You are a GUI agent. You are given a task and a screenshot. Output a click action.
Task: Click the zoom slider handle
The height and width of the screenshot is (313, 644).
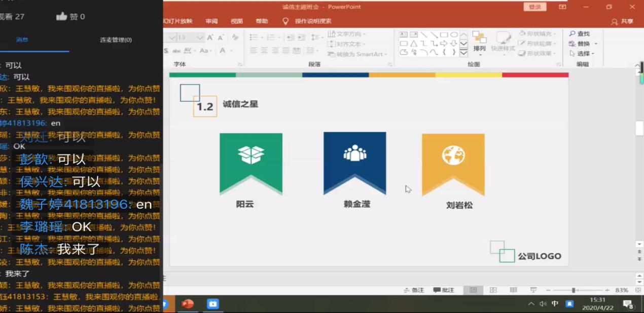(574, 290)
